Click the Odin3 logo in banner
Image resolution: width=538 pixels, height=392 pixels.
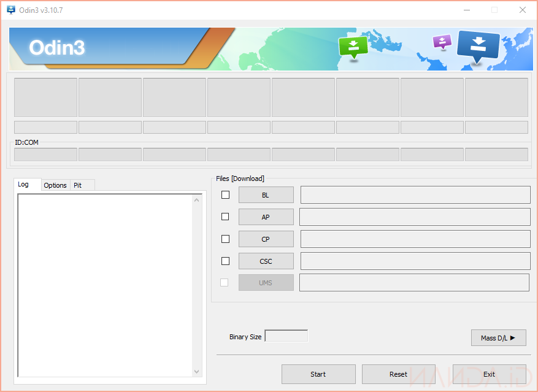pyautogui.click(x=56, y=48)
